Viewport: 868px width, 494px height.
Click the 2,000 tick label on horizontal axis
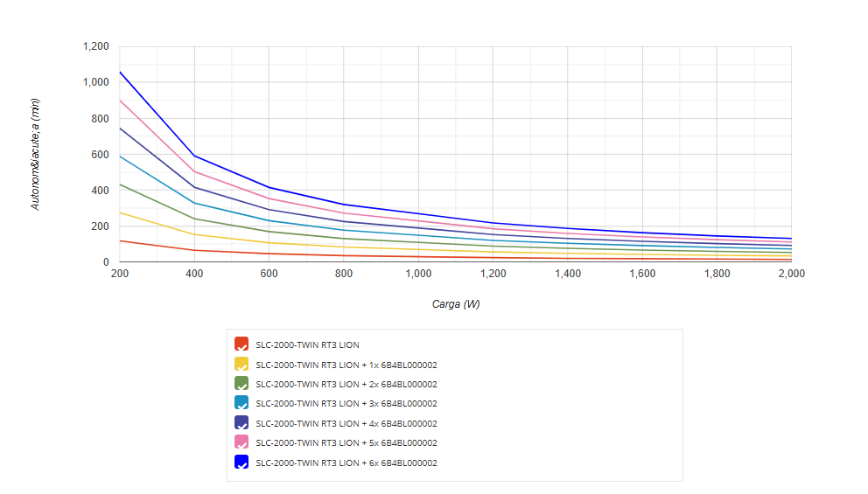click(791, 274)
